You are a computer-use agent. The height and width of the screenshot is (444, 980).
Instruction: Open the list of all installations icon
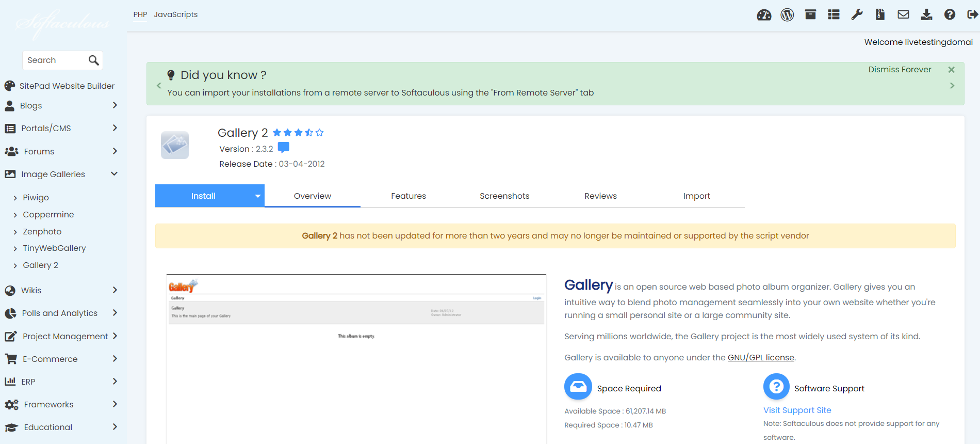click(x=834, y=15)
